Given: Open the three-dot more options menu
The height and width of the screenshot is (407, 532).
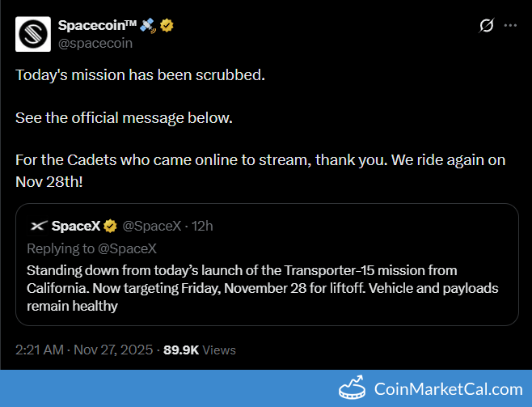Looking at the screenshot, I should 510,26.
